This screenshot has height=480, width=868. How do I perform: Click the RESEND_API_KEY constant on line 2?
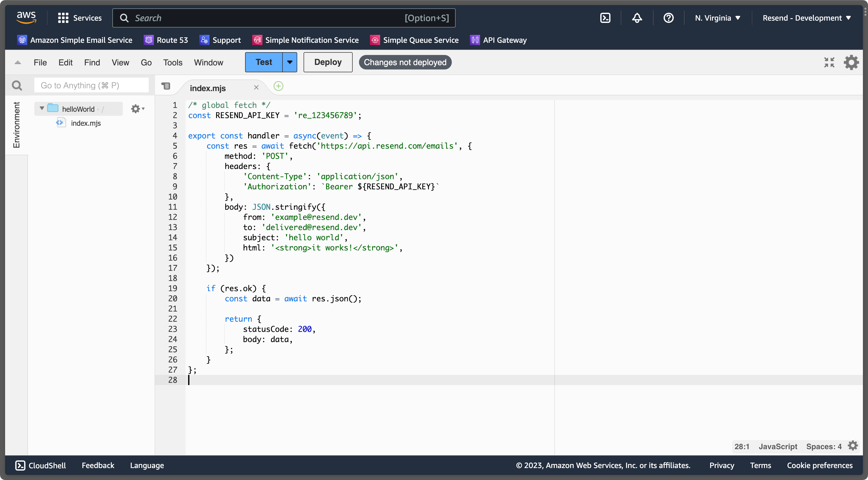click(x=248, y=115)
